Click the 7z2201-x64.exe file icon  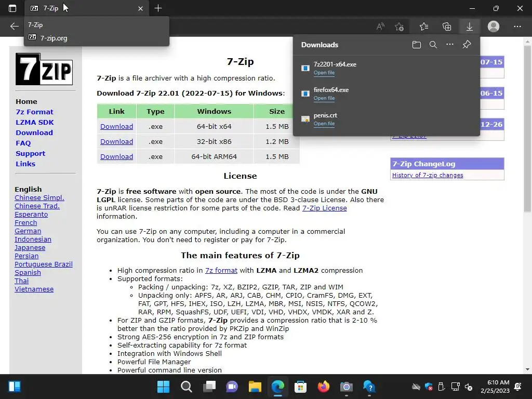[305, 68]
